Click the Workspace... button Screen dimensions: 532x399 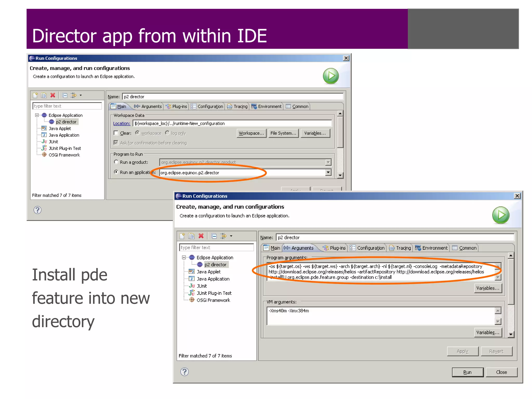[251, 133]
